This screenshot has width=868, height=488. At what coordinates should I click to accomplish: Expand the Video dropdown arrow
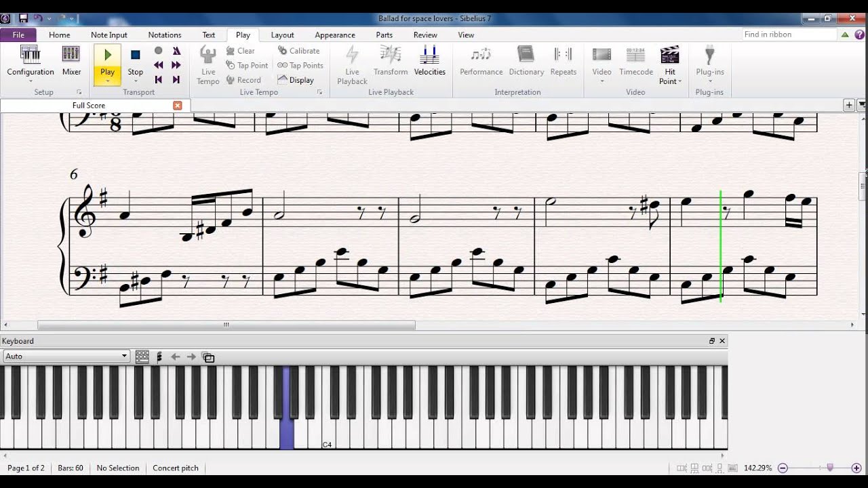601,81
